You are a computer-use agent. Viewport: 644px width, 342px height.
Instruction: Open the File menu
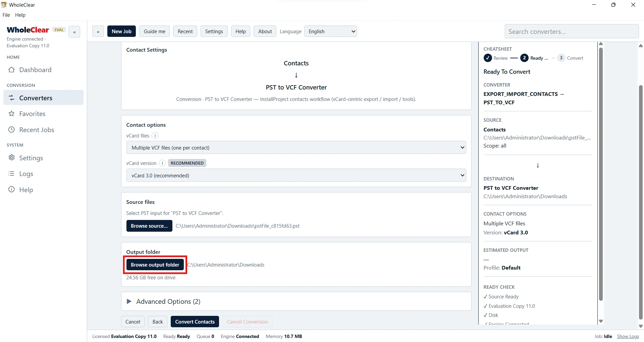(6, 15)
